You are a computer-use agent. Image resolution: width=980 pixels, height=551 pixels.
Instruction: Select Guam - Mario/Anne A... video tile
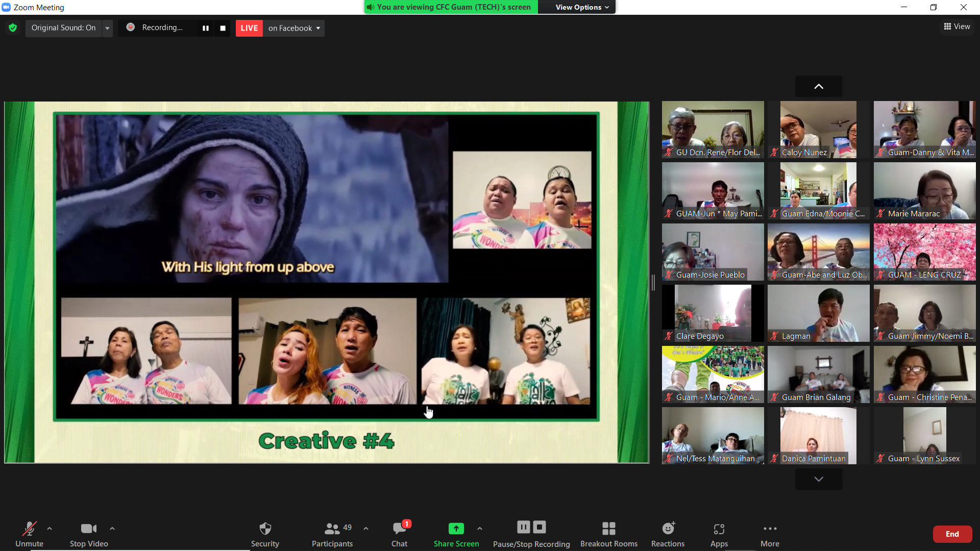pyautogui.click(x=713, y=374)
